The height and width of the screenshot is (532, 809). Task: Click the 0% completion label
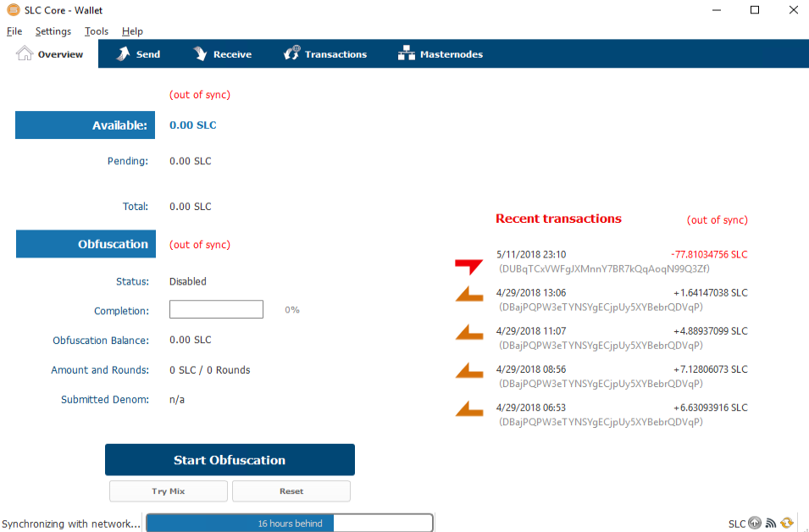(x=292, y=309)
